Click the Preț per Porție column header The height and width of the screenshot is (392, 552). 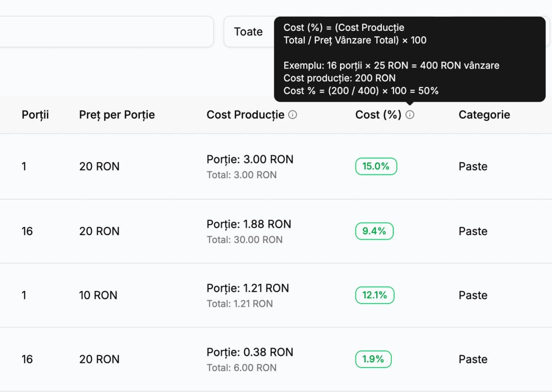point(117,115)
